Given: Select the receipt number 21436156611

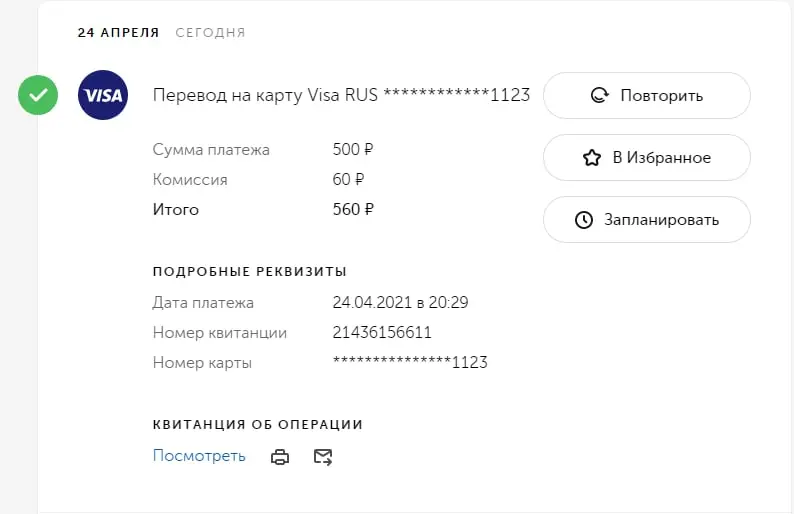Looking at the screenshot, I should [382, 332].
